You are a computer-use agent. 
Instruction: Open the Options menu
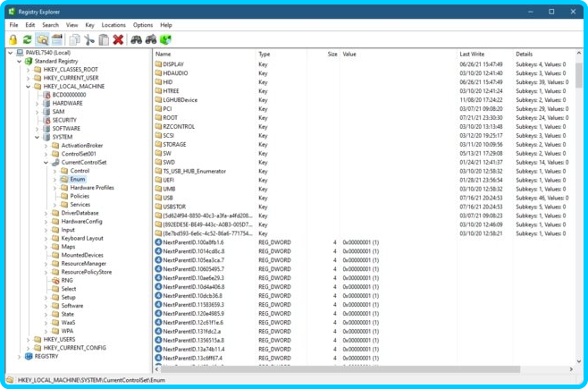coord(143,25)
